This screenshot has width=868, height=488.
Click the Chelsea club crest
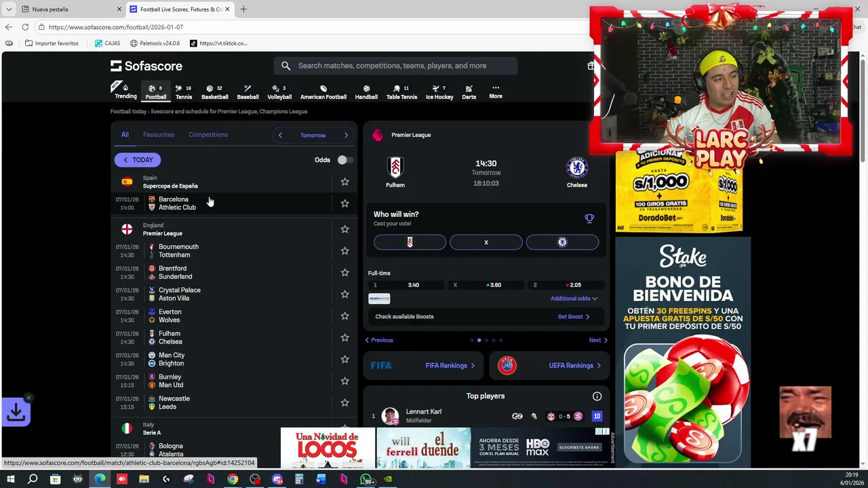click(577, 167)
